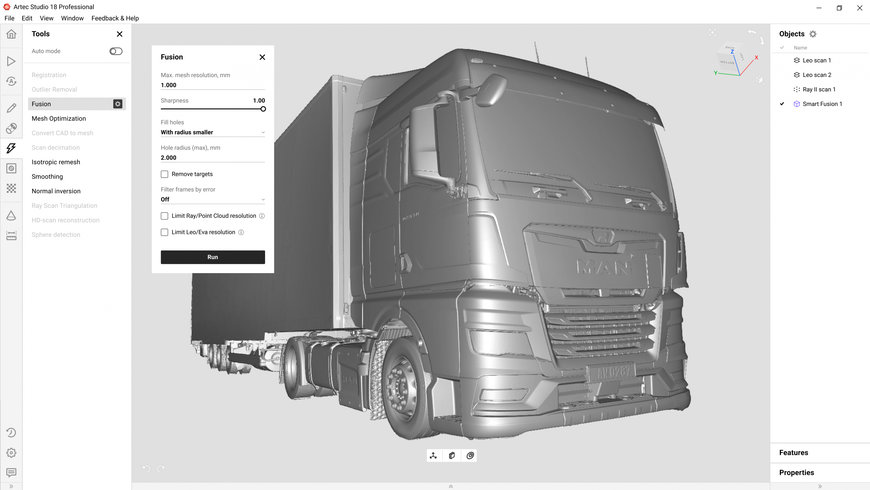Image resolution: width=870 pixels, height=490 pixels.
Task: Click the Smart Fusion 1 cube icon
Action: coord(797,104)
